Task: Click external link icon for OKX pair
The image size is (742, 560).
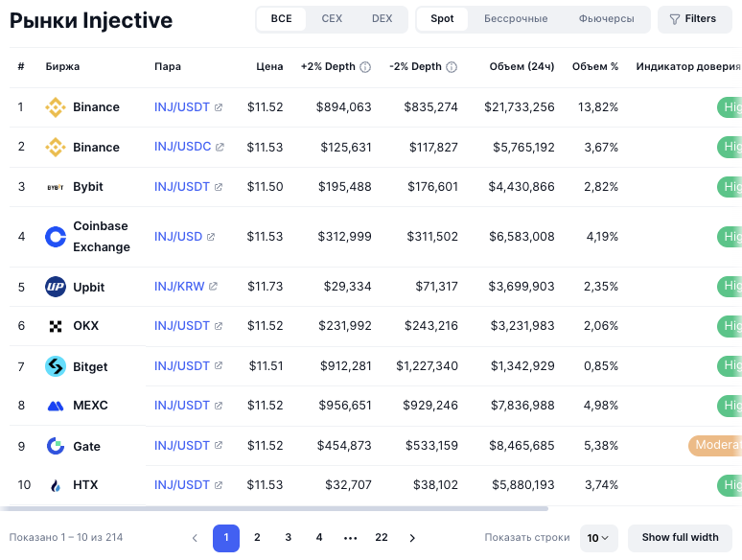Action: coord(219,326)
